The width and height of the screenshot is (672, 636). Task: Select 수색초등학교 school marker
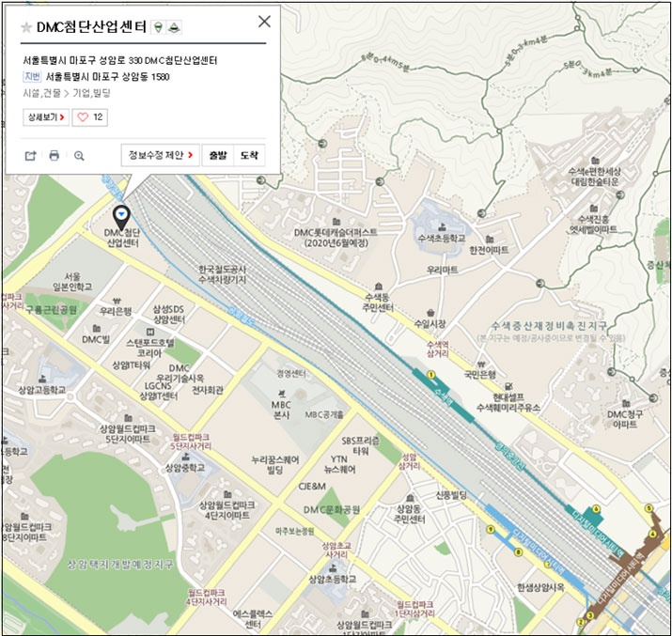click(441, 225)
